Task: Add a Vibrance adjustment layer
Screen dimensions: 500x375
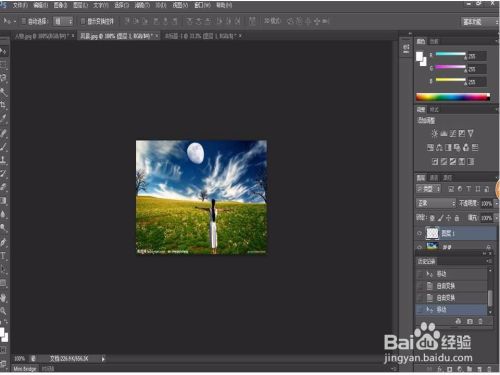Action: pyautogui.click(x=470, y=134)
